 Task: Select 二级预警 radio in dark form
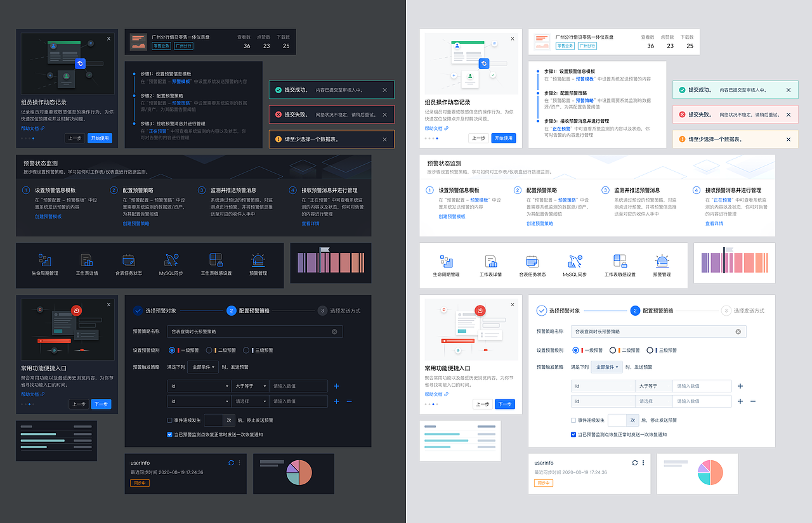(x=209, y=350)
